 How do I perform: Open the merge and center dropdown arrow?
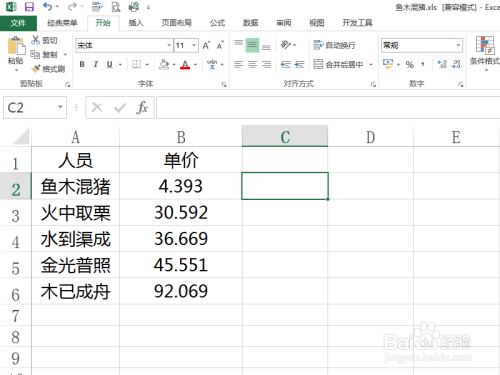pos(371,64)
